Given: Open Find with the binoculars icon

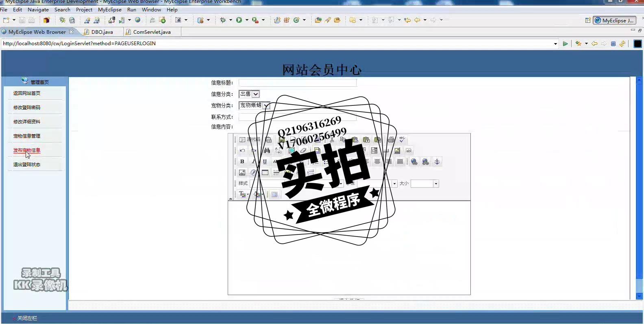Looking at the screenshot, I should (x=267, y=151).
